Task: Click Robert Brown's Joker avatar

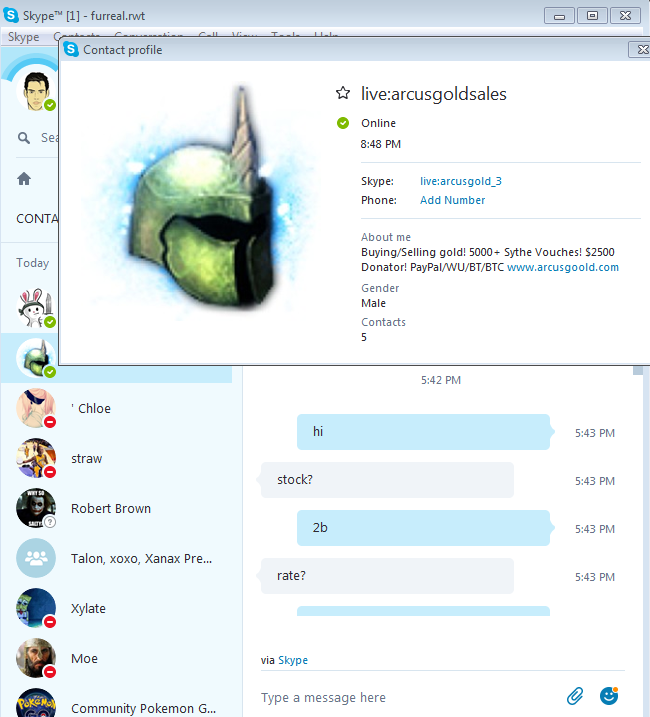Action: coord(36,508)
